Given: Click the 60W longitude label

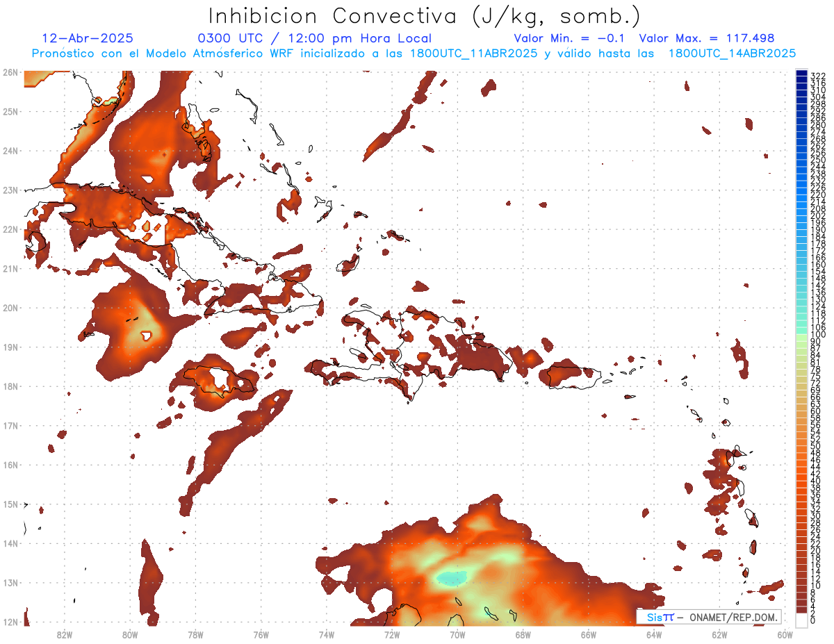Looking at the screenshot, I should click(x=785, y=634).
